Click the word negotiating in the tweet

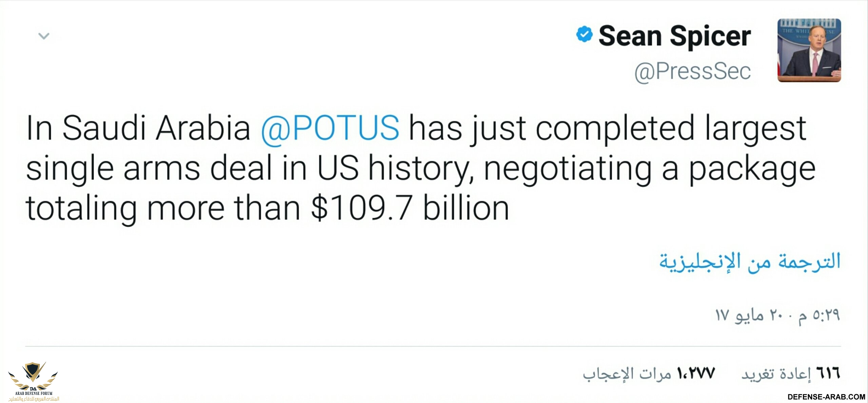[567, 168]
